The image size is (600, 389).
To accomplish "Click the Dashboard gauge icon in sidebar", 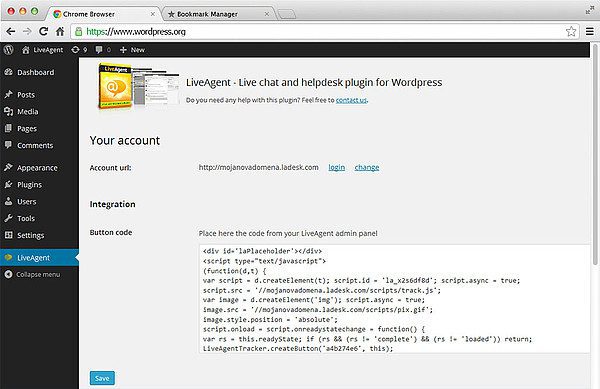I will click(8, 72).
